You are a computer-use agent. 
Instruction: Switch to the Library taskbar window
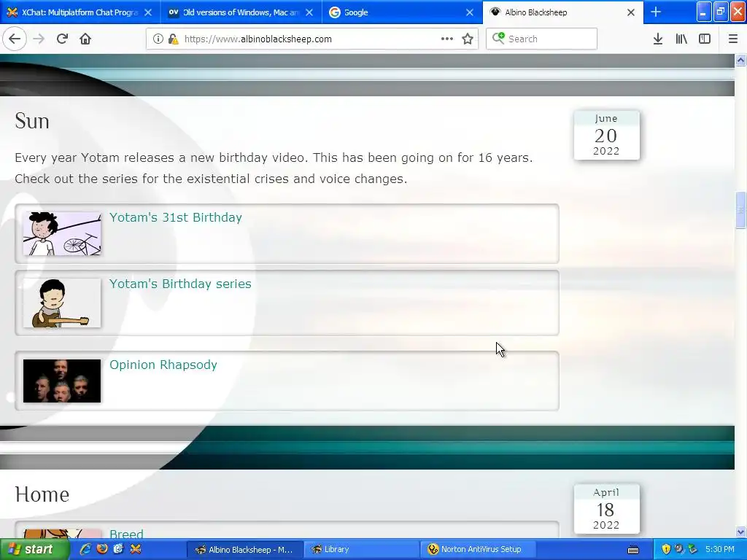coord(360,550)
